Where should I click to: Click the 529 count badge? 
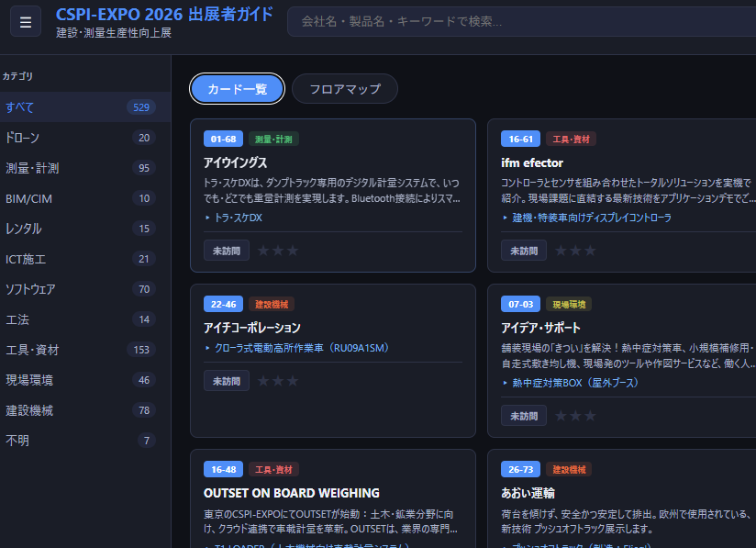141,107
